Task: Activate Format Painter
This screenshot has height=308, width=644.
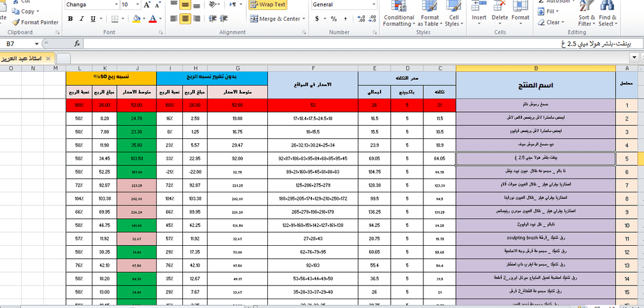Action: click(35, 22)
